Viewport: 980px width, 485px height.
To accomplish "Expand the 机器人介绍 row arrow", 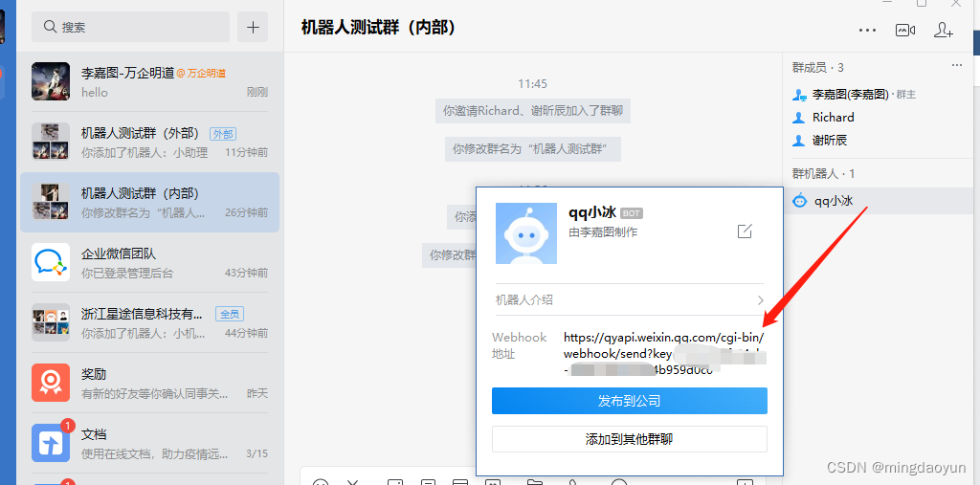I will 761,300.
